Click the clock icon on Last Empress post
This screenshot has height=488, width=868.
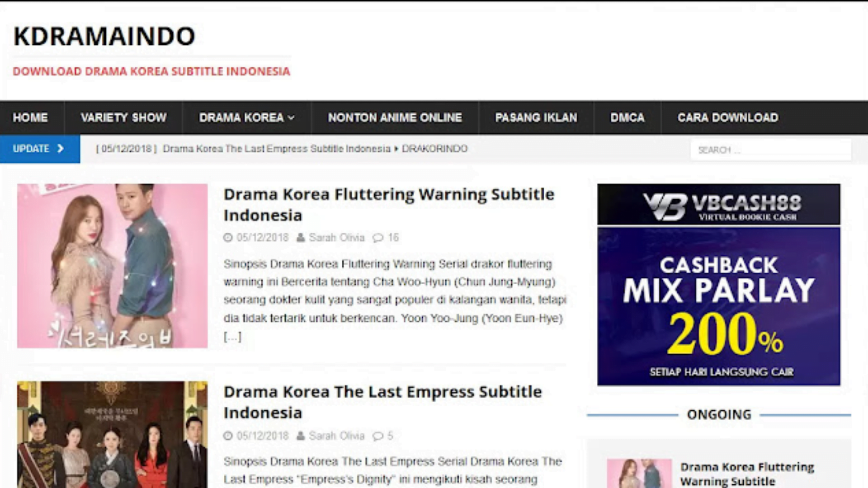point(228,436)
